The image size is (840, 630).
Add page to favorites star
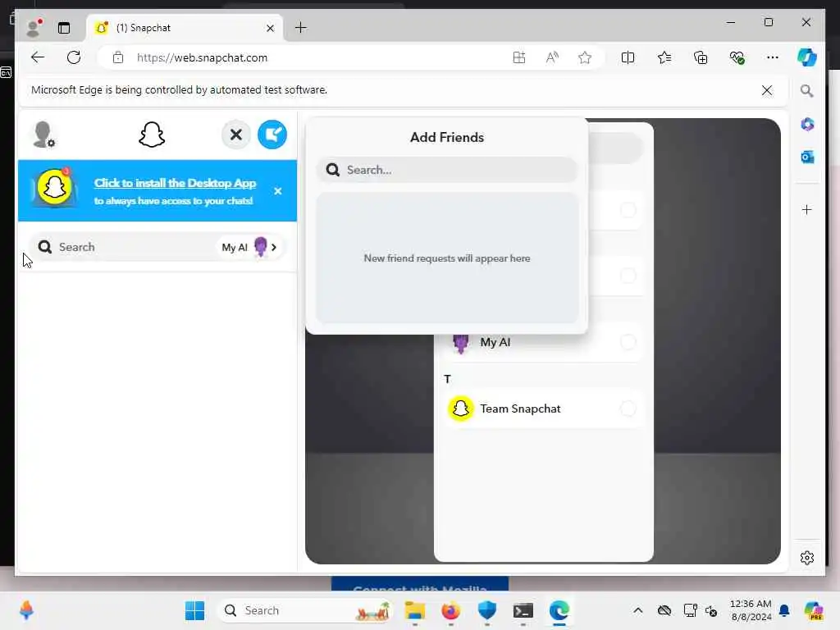coord(584,57)
